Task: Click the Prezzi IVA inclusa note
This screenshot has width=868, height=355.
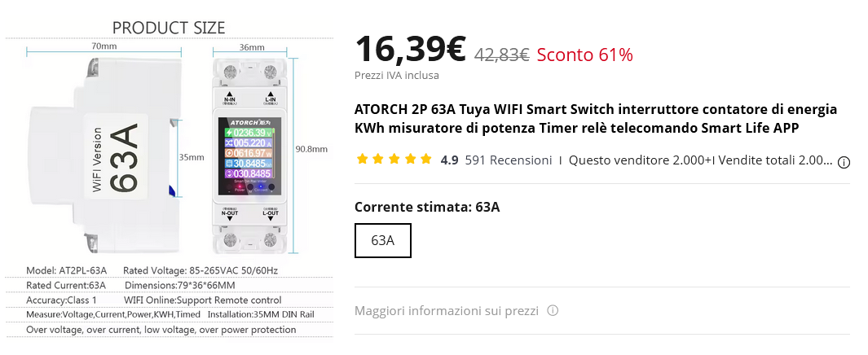Action: [397, 76]
